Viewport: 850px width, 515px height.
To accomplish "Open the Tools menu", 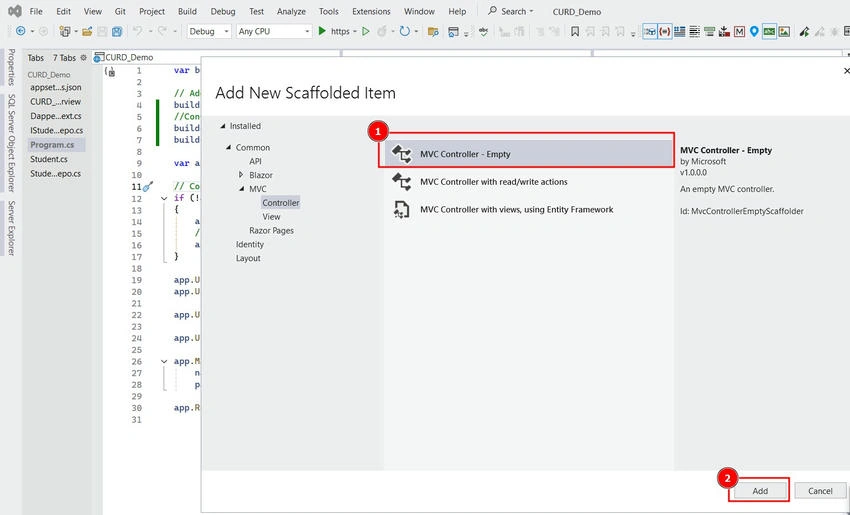I will coord(329,11).
